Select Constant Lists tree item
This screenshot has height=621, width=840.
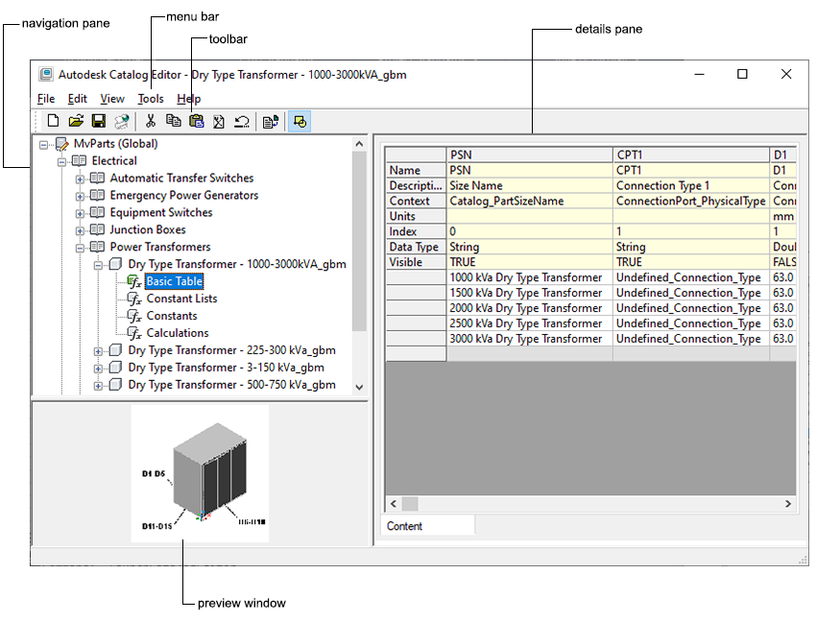tap(181, 299)
